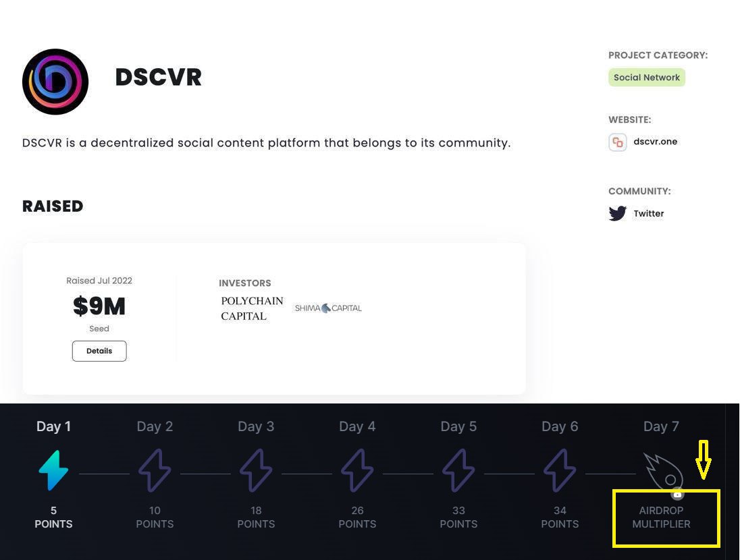Click the $9M raised amount
Viewport: 740px width, 560px height.
[99, 306]
